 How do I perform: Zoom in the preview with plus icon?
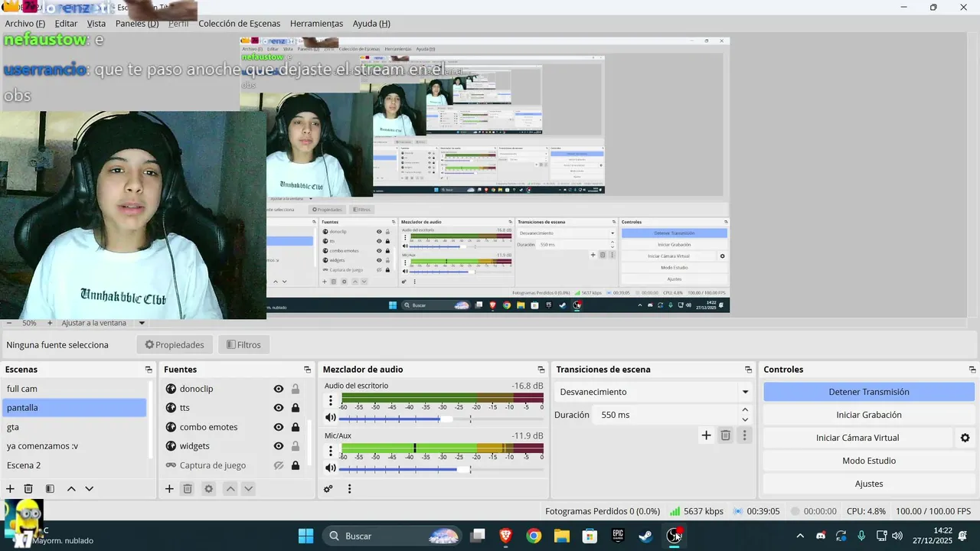pyautogui.click(x=50, y=323)
